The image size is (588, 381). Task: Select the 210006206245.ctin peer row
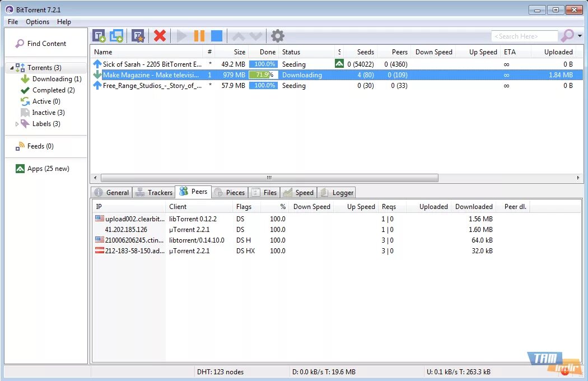[x=337, y=240]
